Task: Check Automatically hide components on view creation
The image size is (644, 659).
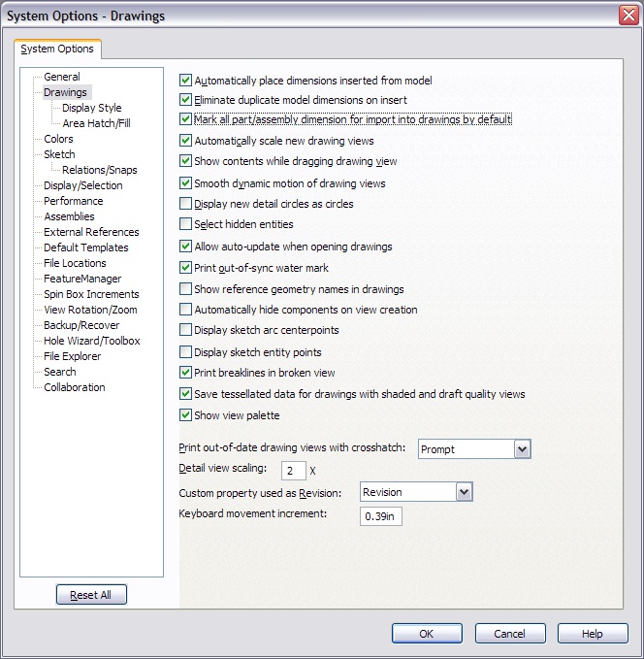Action: coord(185,310)
